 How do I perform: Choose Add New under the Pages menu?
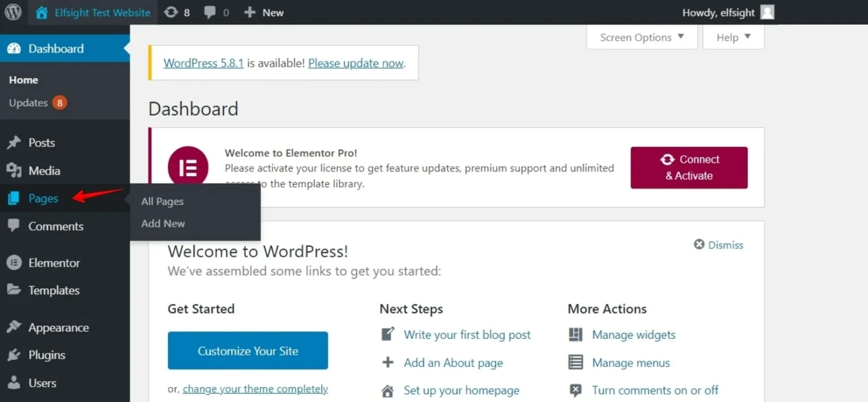(x=162, y=223)
